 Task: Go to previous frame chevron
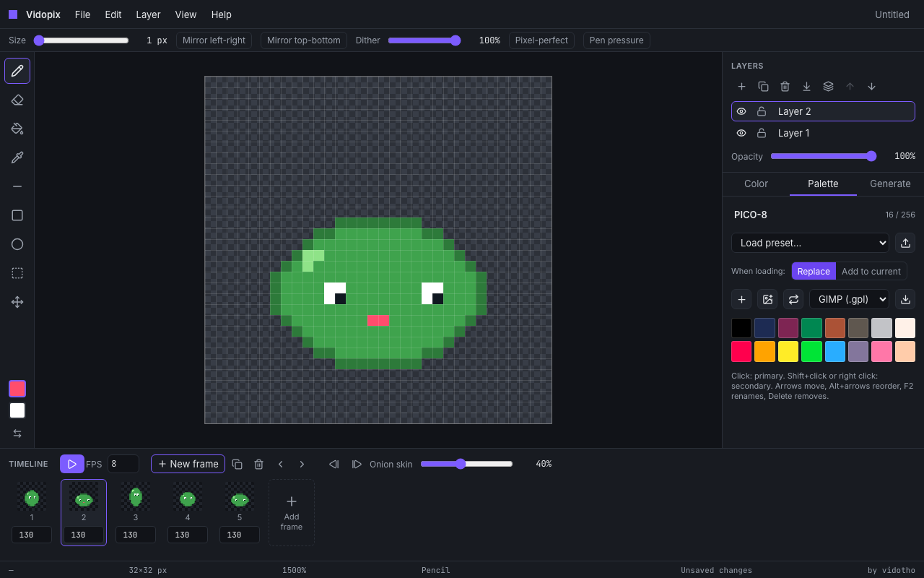pyautogui.click(x=280, y=464)
